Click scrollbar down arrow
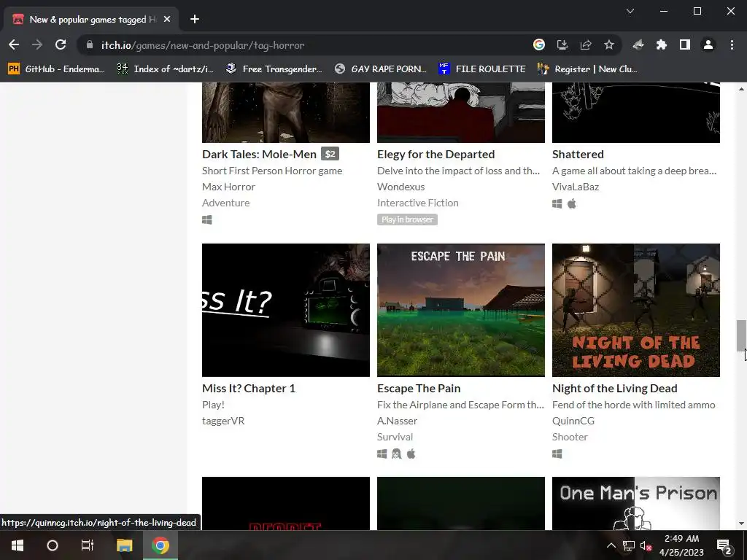 pos(741,524)
